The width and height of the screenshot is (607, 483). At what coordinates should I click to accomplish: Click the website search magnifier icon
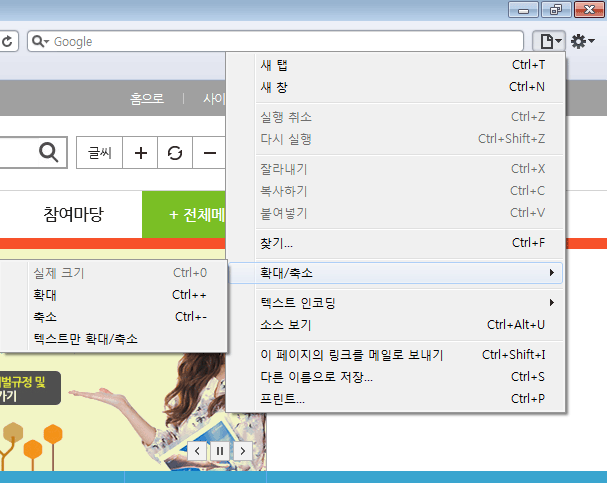pyautogui.click(x=48, y=152)
